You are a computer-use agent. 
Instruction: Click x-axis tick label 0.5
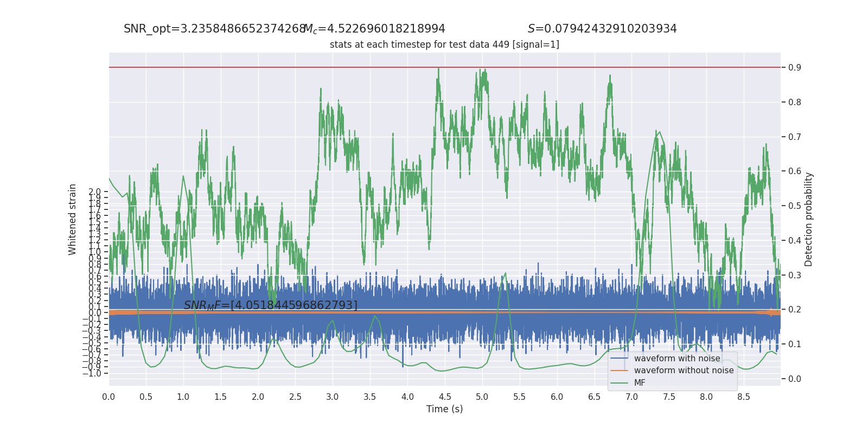[x=146, y=397]
